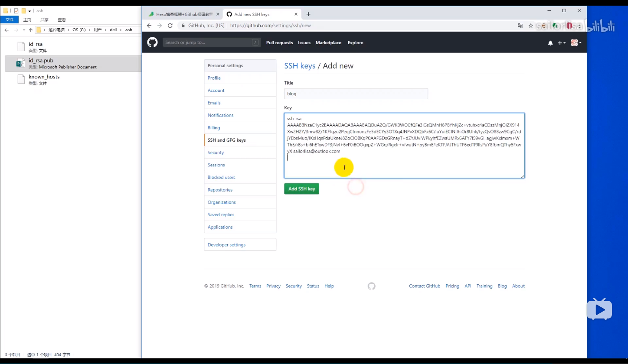Image resolution: width=628 pixels, height=364 pixels.
Task: Click inside the Key textarea
Action: click(x=404, y=146)
